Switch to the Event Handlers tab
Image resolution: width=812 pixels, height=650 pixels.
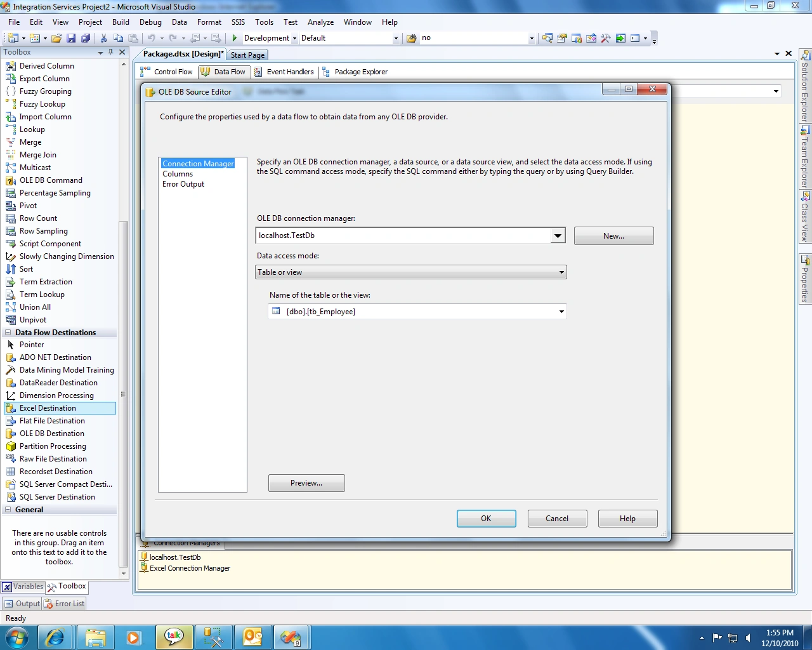point(284,72)
